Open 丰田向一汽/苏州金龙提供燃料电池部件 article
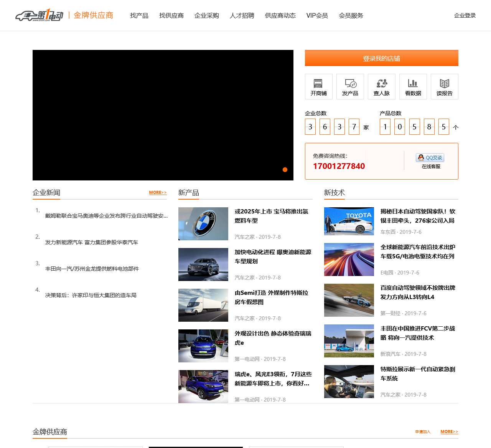This screenshot has height=448, width=491. [92, 269]
